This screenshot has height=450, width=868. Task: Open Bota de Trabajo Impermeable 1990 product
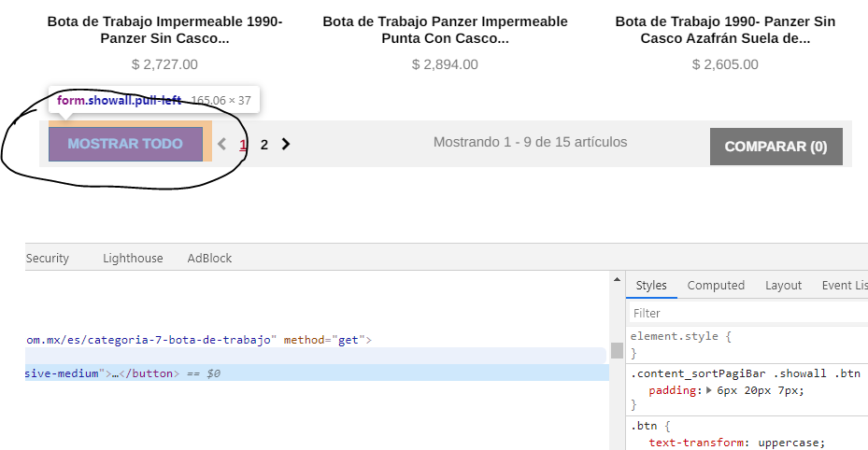164,30
